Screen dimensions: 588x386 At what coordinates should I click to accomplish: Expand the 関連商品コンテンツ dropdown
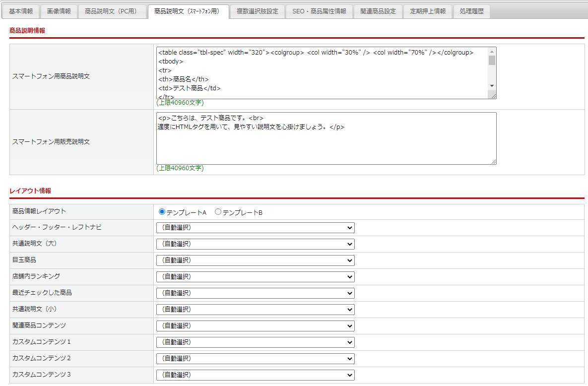(x=255, y=326)
